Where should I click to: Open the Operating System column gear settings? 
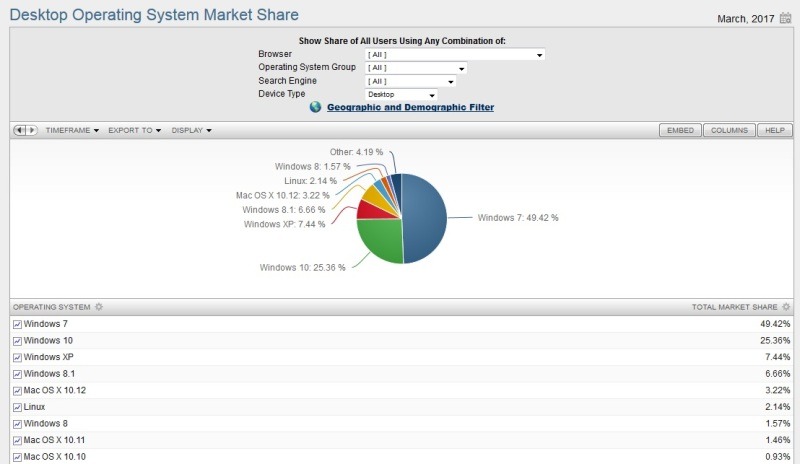99,307
